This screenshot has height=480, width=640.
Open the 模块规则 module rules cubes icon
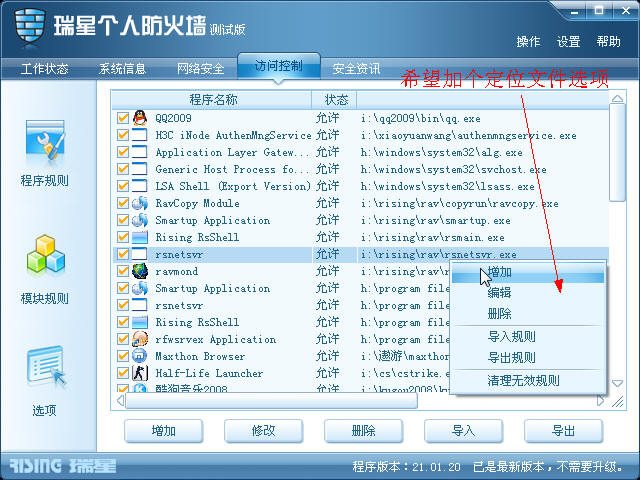click(x=46, y=254)
